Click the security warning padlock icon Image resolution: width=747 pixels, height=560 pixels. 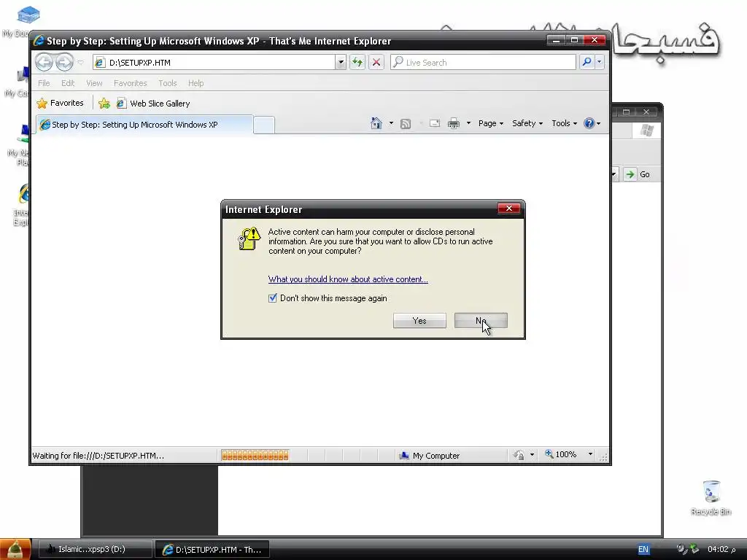(x=249, y=238)
